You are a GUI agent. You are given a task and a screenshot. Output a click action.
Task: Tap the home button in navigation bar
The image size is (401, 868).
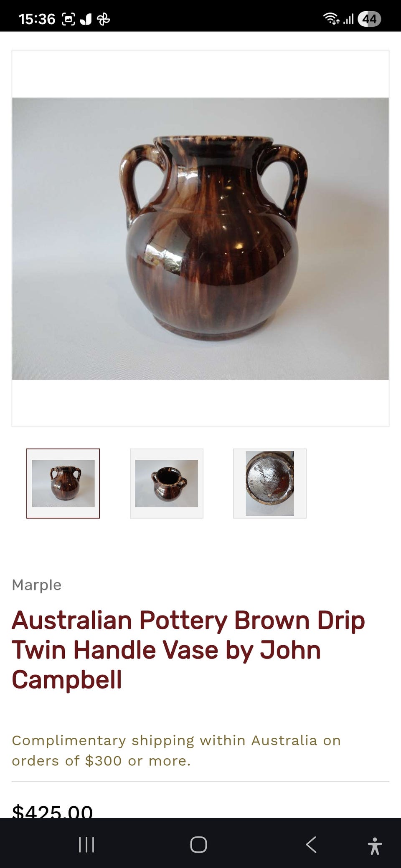[x=198, y=845]
